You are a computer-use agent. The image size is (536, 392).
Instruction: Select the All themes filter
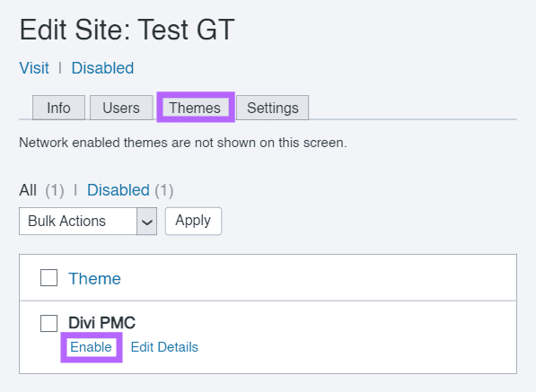click(x=28, y=190)
